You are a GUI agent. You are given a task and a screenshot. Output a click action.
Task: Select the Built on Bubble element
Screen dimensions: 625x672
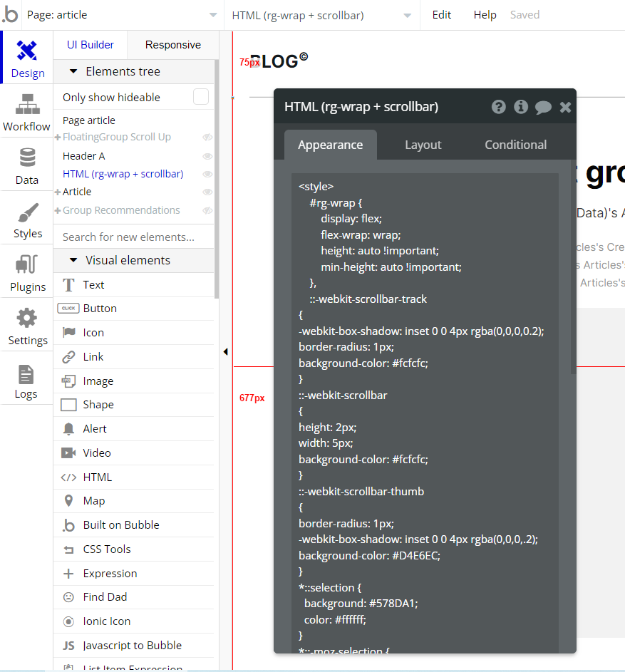click(134, 525)
